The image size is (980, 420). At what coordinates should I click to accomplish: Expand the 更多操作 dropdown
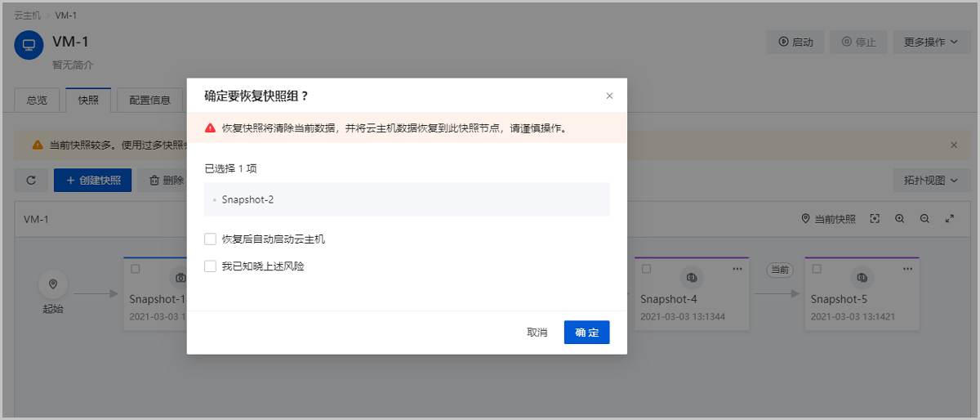click(x=931, y=42)
